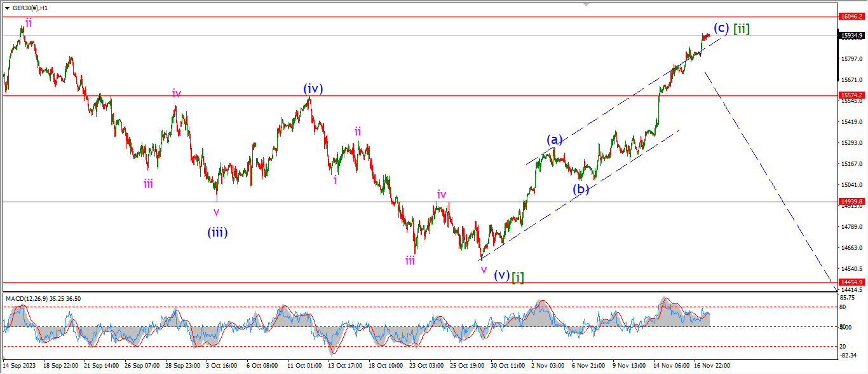The height and width of the screenshot is (374, 868).
Task: Click the 16 Nov 22:00 time label
Action: tap(712, 366)
